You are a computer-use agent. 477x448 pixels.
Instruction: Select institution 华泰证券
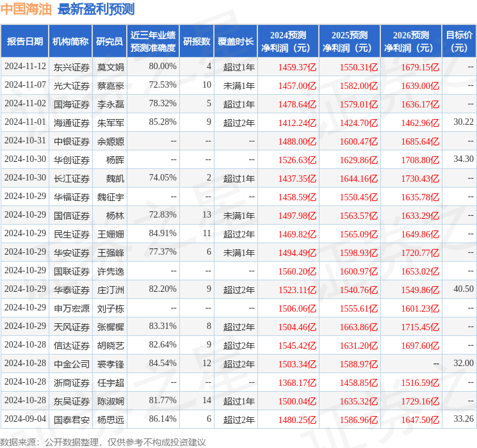[x=72, y=290]
